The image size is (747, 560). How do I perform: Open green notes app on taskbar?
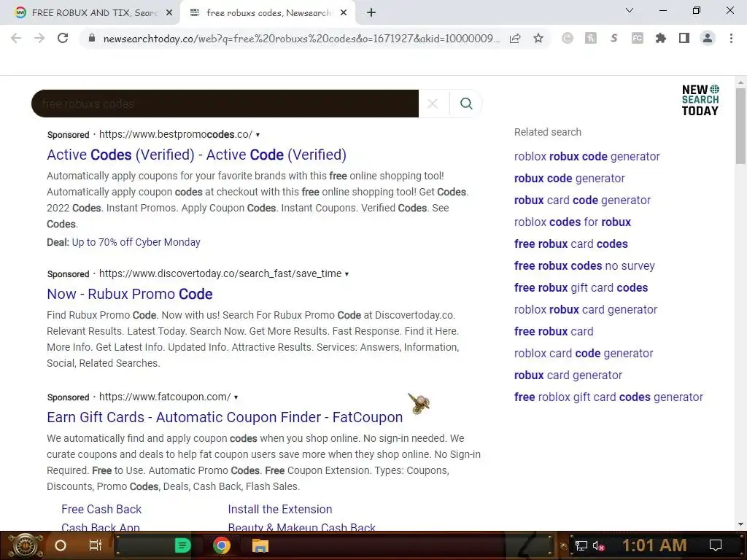coord(182,545)
